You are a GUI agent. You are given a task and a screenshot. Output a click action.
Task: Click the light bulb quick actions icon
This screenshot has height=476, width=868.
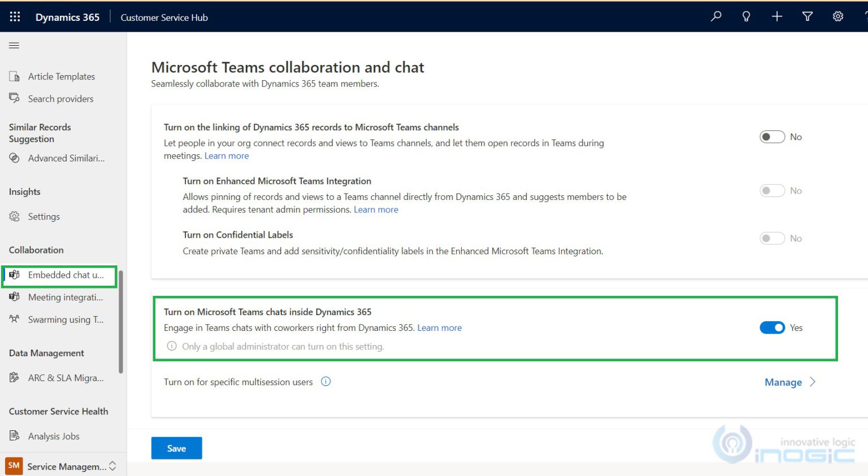[746, 16]
